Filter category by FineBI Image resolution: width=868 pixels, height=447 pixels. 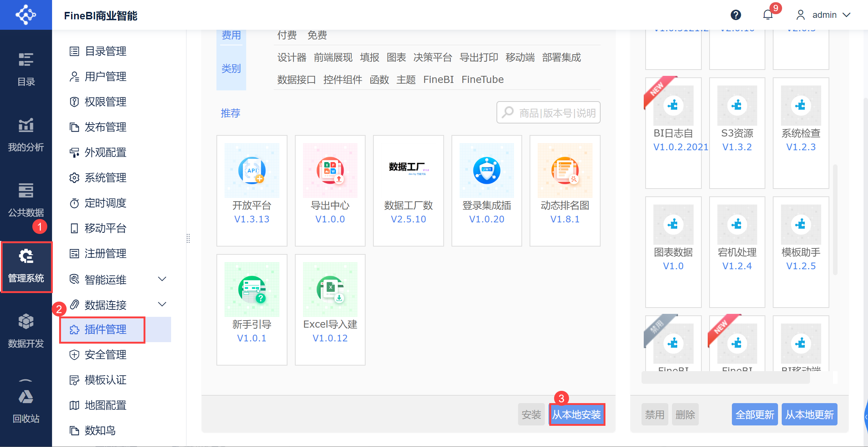click(x=438, y=79)
